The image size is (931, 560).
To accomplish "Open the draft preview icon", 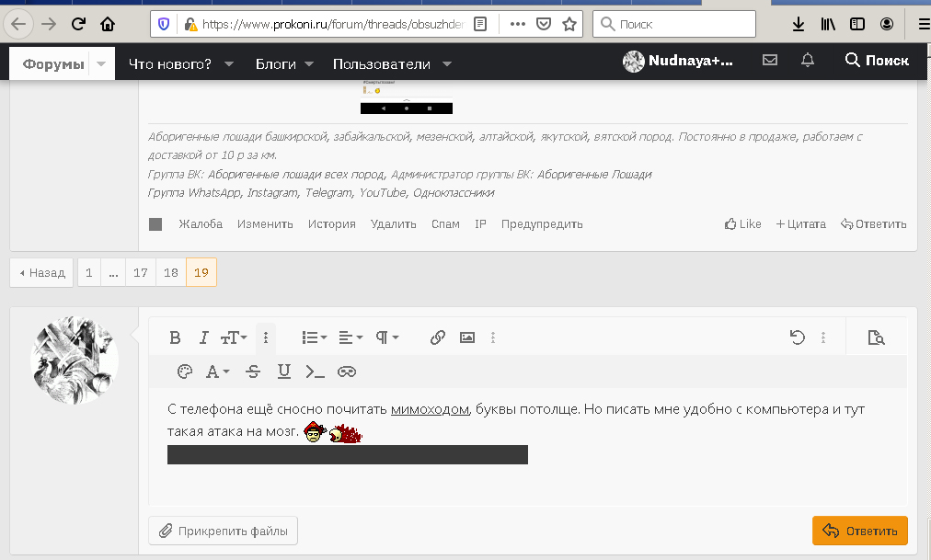I will tap(876, 337).
